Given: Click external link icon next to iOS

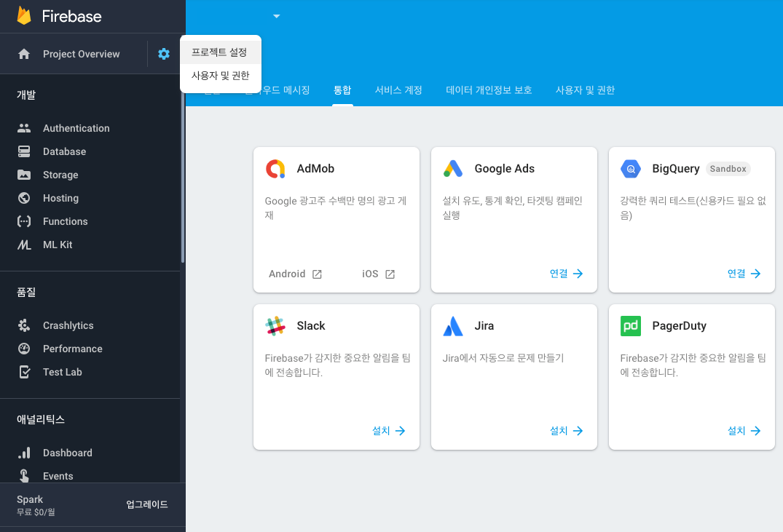Looking at the screenshot, I should click(x=390, y=274).
